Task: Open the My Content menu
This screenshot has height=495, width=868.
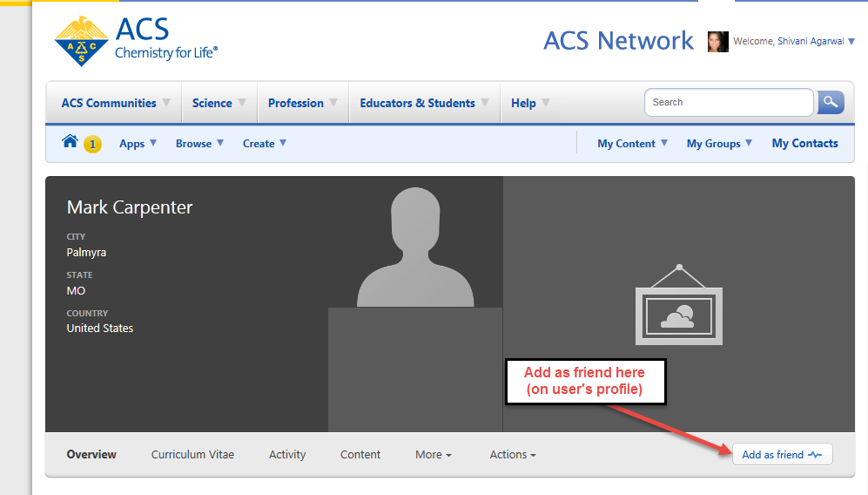Action: tap(632, 144)
